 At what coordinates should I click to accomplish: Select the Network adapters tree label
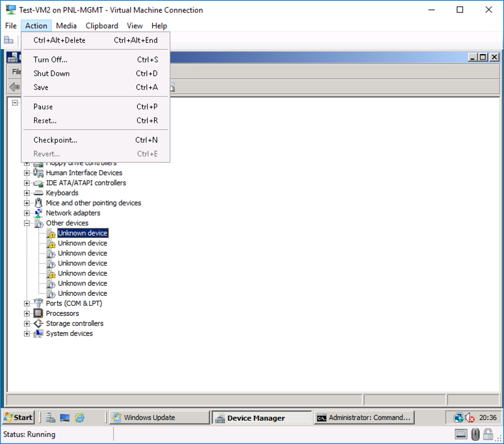[x=73, y=213]
